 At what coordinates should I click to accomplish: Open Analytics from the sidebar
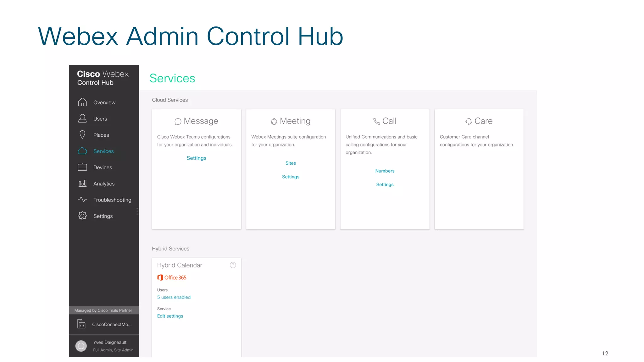click(x=104, y=184)
